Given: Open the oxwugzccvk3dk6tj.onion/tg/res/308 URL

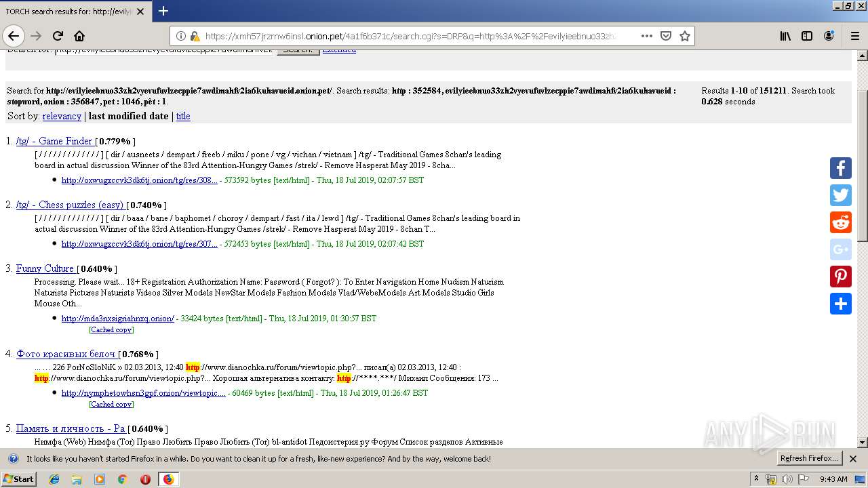Looking at the screenshot, I should (140, 180).
